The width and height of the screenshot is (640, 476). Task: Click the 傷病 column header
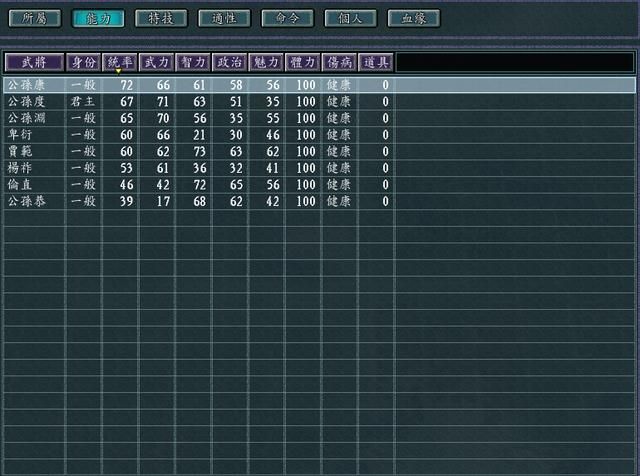click(x=339, y=62)
